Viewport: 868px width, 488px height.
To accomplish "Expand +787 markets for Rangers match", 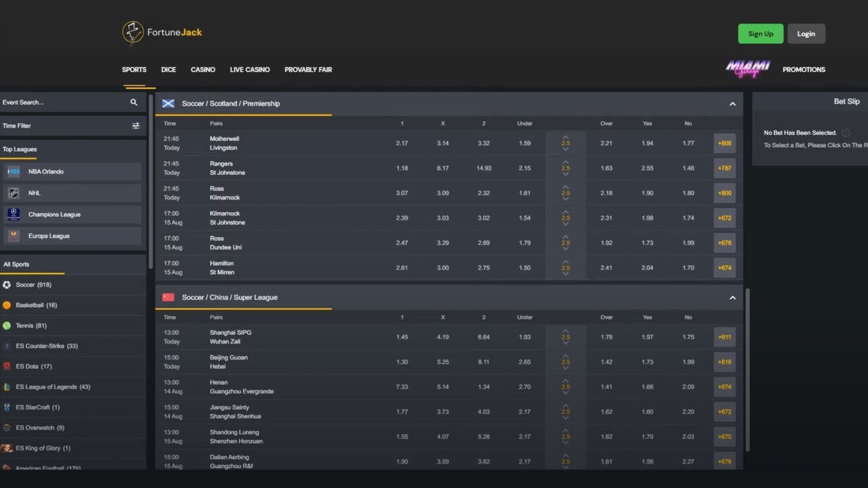I will (x=725, y=168).
